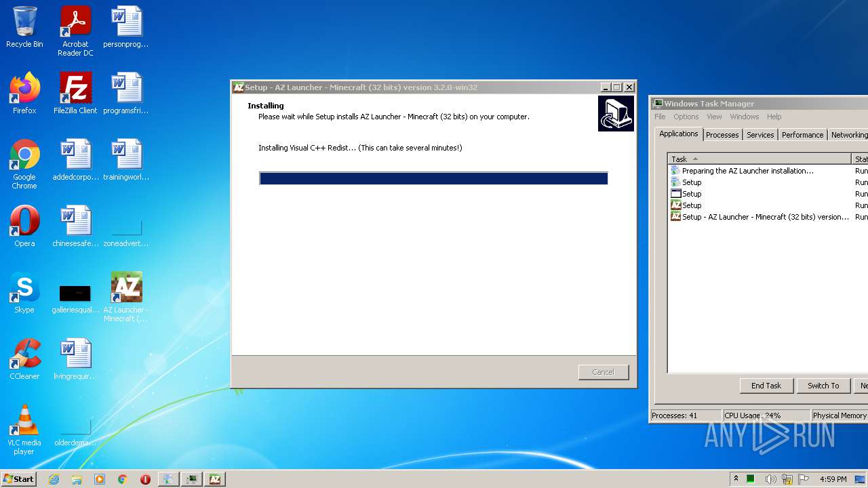Screen dimensions: 868x488
Task: Open FileZilla Client shortcut
Action: tap(75, 94)
